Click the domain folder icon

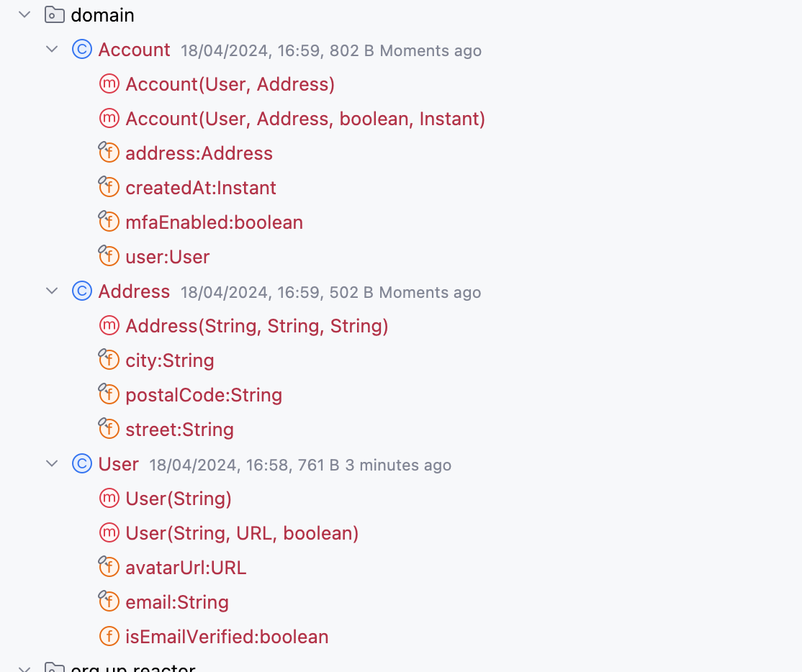tap(54, 14)
